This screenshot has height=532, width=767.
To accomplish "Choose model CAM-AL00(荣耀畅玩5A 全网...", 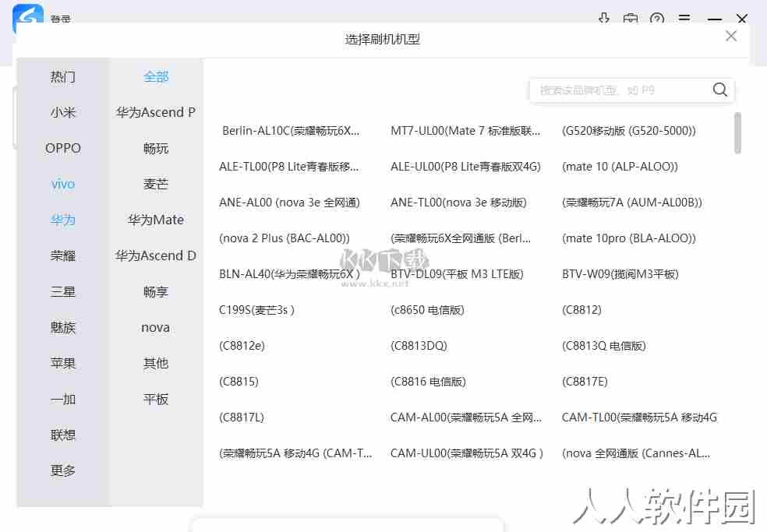I will click(466, 417).
